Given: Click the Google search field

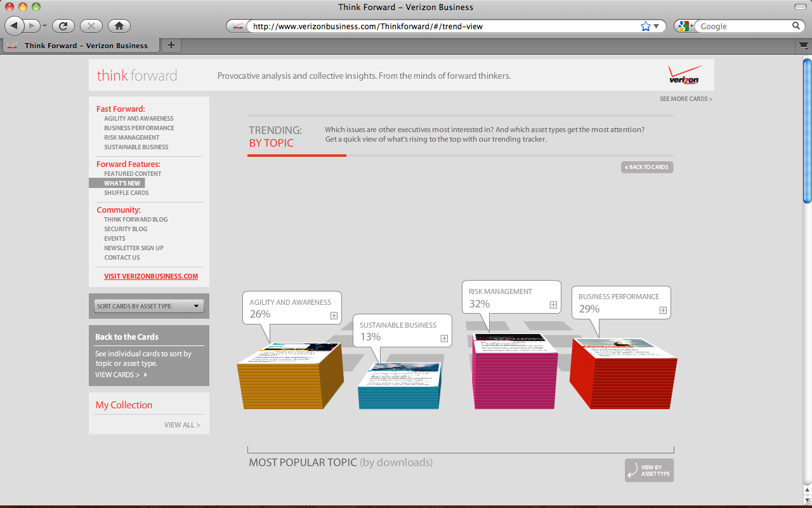Looking at the screenshot, I should pyautogui.click(x=743, y=26).
